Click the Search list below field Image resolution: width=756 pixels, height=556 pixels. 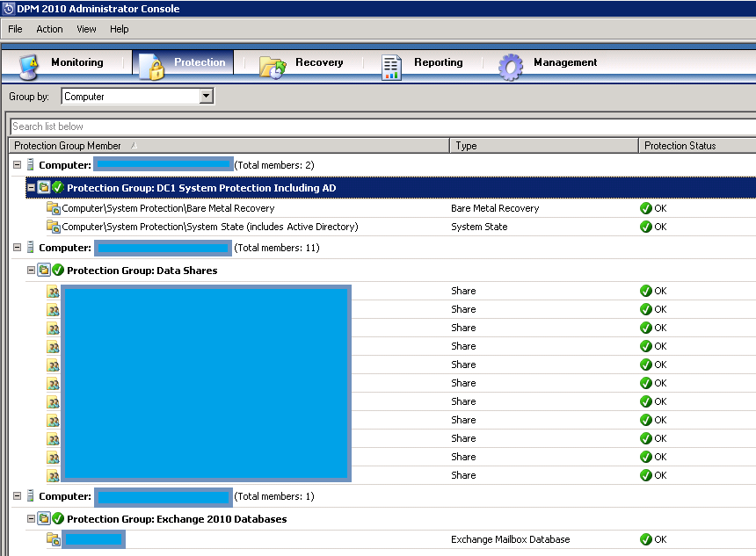[383, 126]
